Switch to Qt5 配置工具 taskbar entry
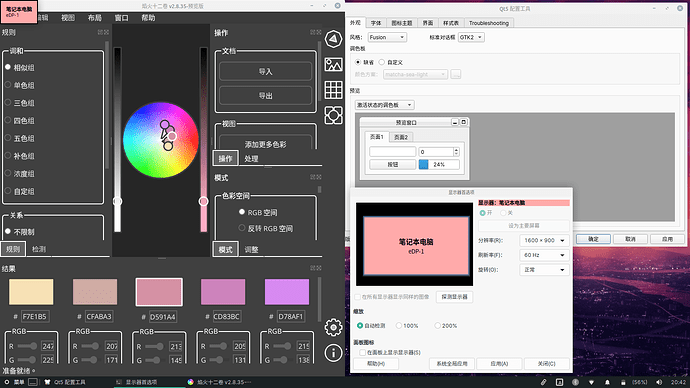The width and height of the screenshot is (690, 388). coord(65,382)
